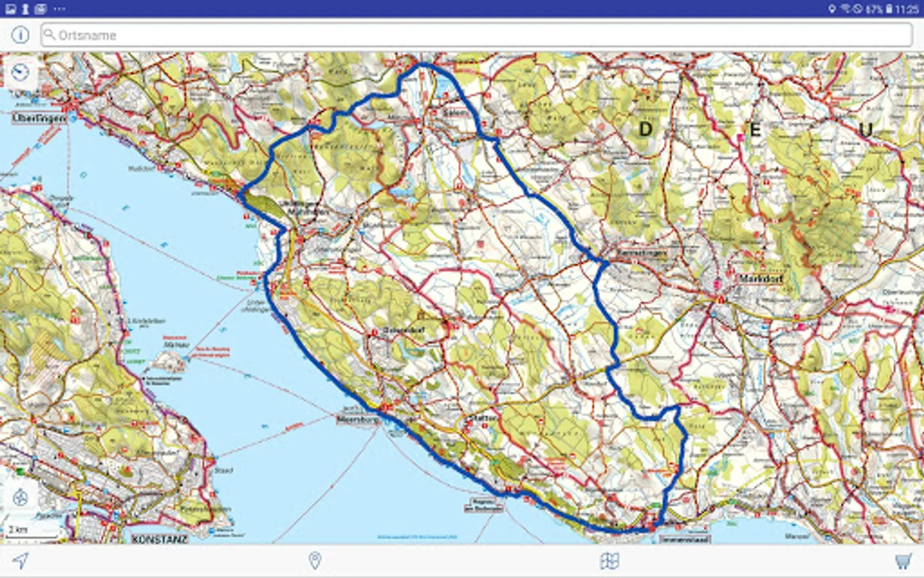Tap the location pin icon in bottom bar
Screen dimensions: 924x578
click(x=314, y=561)
